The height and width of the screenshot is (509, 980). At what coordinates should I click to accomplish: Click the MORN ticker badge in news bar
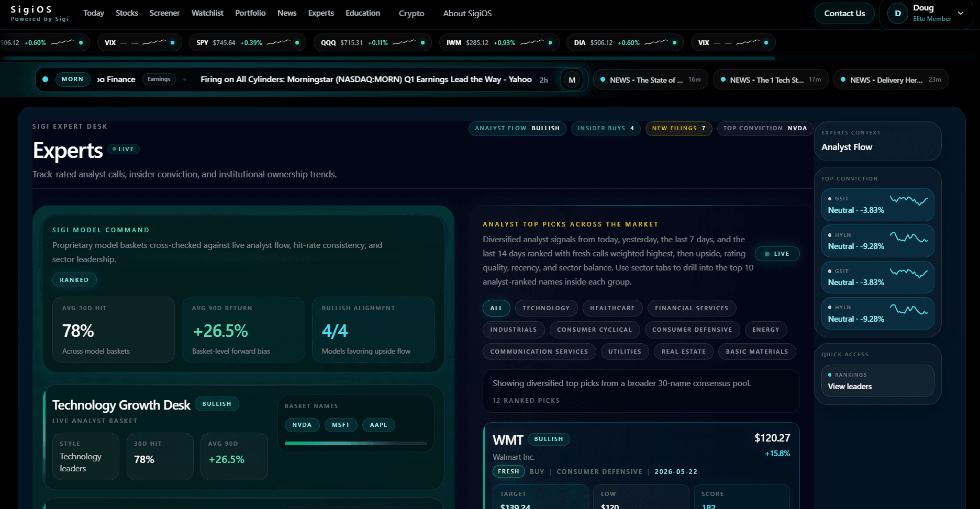(72, 80)
